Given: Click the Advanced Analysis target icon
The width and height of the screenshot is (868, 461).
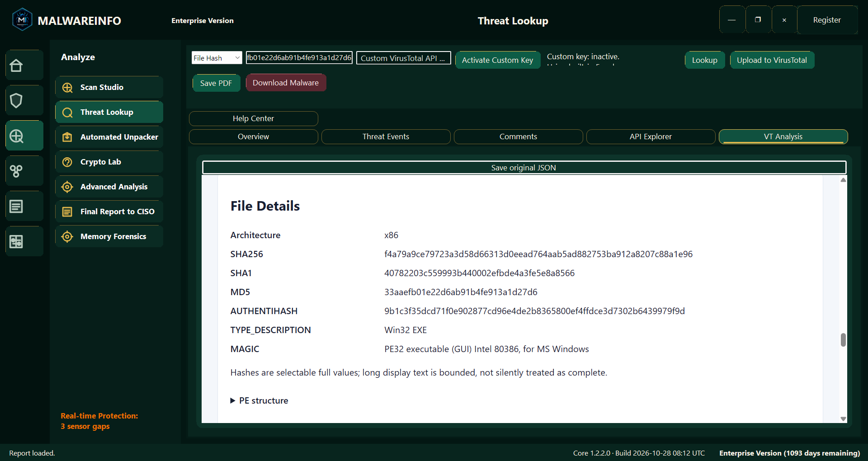Looking at the screenshot, I should 67,187.
